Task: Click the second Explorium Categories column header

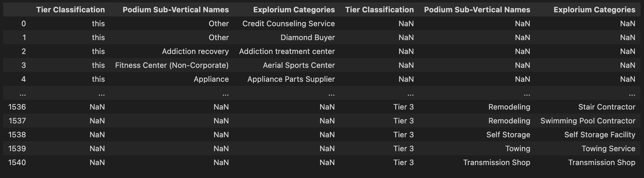Action: pyautogui.click(x=594, y=10)
